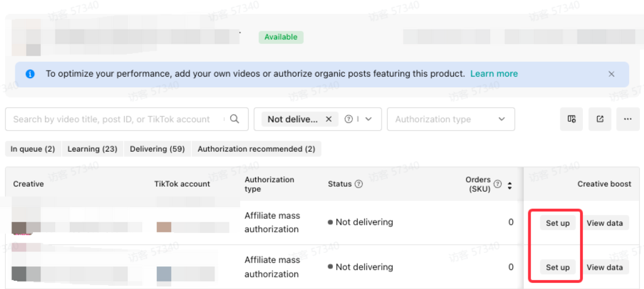
Task: Open Authorization recommended (2) tab
Action: [x=256, y=149]
